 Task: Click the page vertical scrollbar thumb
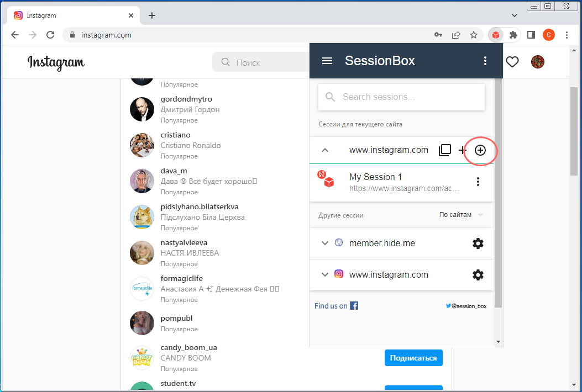pos(574,131)
